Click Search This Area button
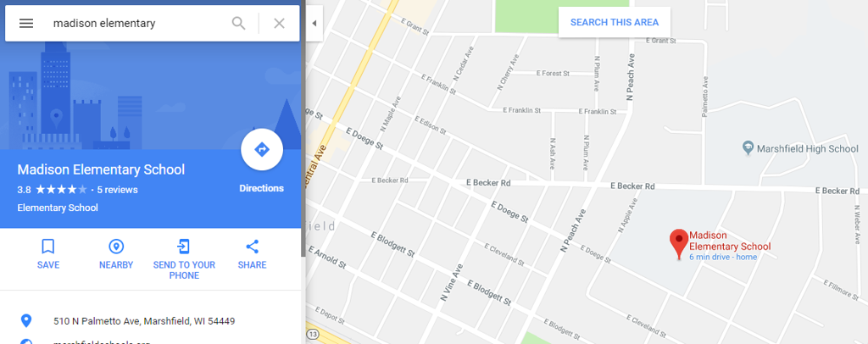This screenshot has width=868, height=344. [615, 22]
